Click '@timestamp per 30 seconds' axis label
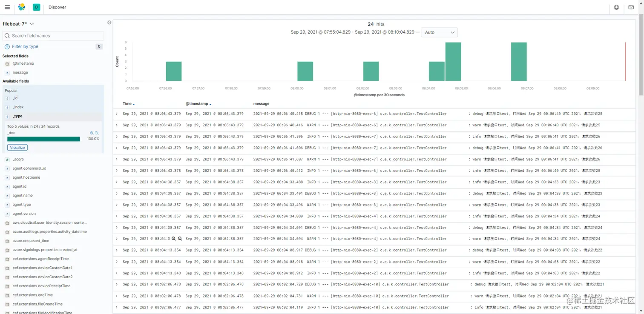Image resolution: width=644 pixels, height=314 pixels. (379, 95)
